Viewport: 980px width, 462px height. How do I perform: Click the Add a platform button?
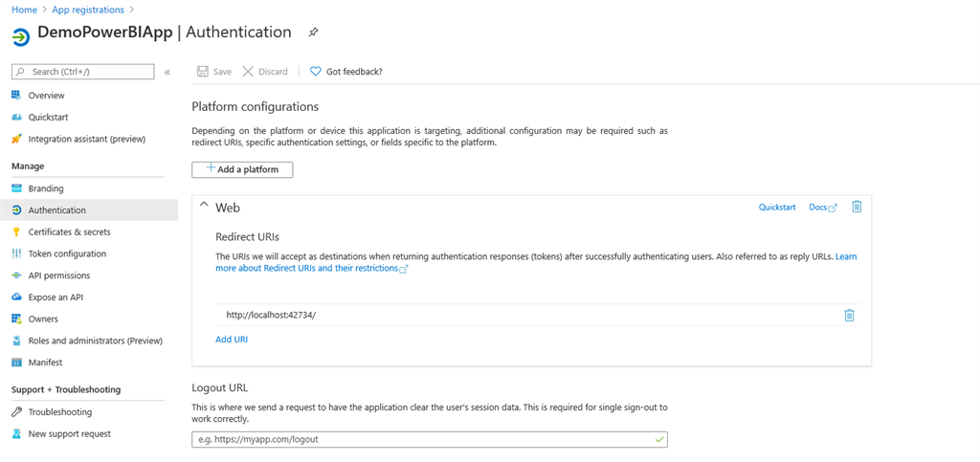coord(242,169)
